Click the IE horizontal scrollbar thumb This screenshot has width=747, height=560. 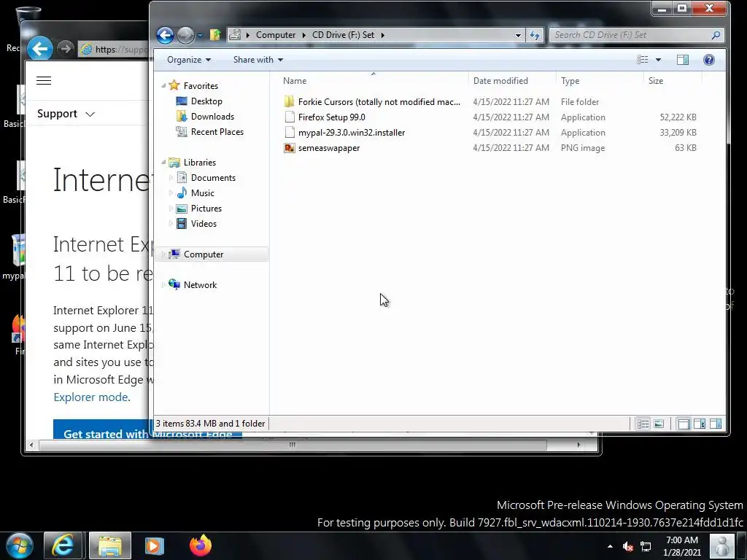[293, 445]
